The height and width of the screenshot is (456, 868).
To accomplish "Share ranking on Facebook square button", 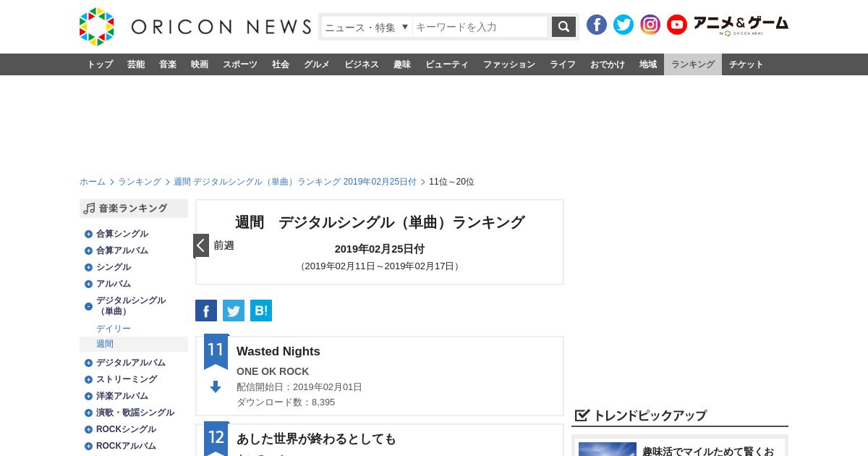I will point(206,311).
